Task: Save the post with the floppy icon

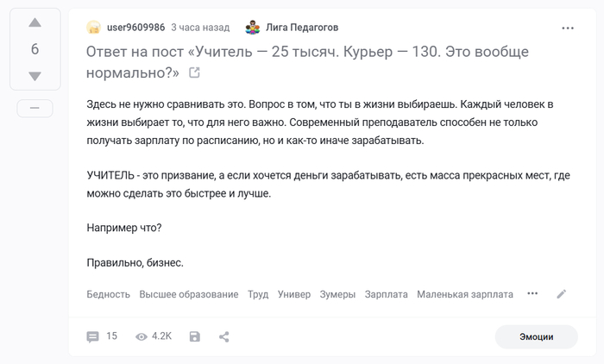Action: [195, 336]
